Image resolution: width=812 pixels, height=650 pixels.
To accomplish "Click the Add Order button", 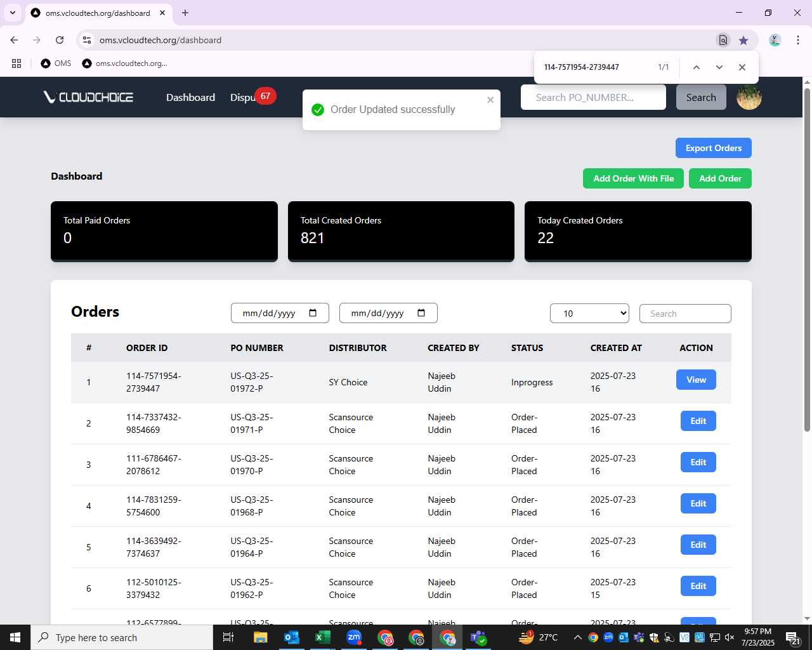I will pos(720,178).
